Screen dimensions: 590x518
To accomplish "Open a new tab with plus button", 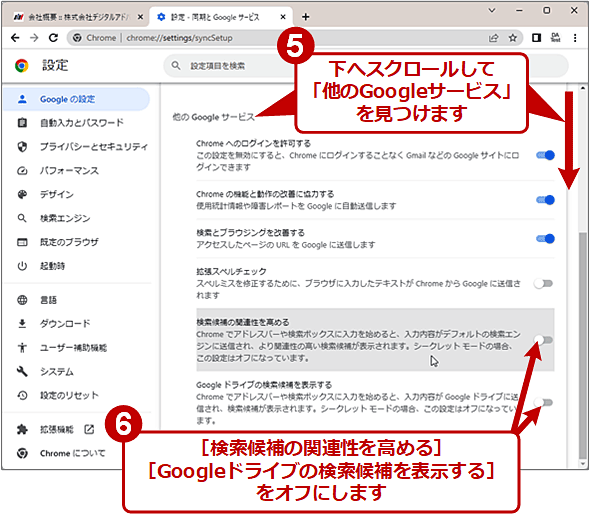I will (x=306, y=17).
